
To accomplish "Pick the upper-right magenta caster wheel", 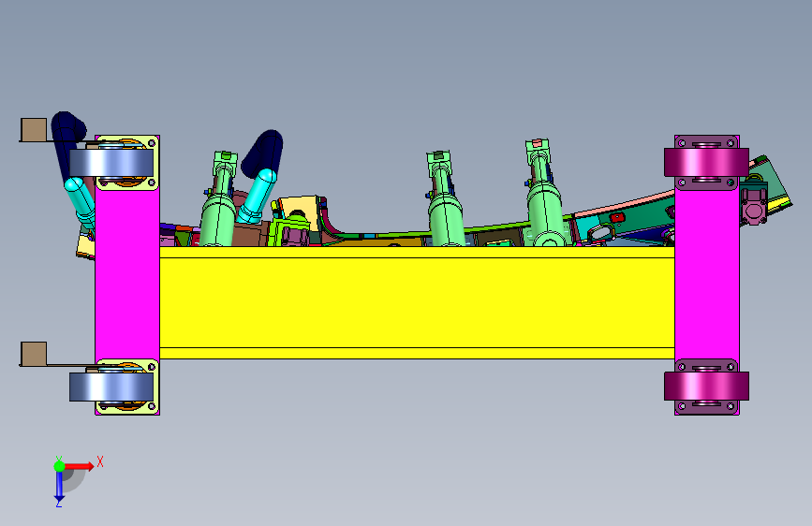I will coord(706,162).
